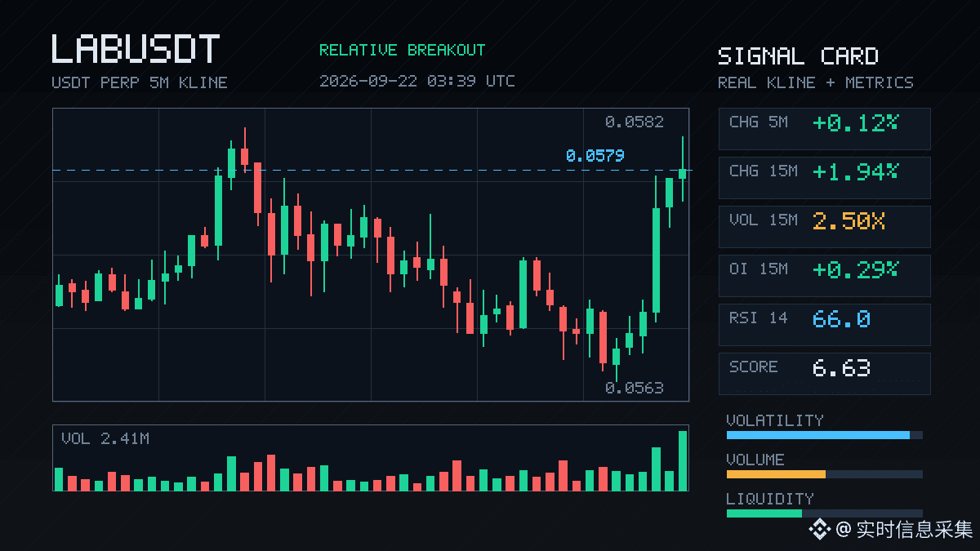Click the blue VOLATILITY bar

[818, 435]
